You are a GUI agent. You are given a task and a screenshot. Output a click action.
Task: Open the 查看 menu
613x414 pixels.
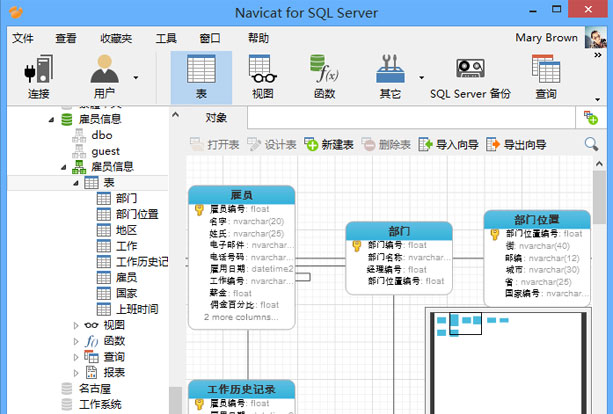tap(66, 38)
